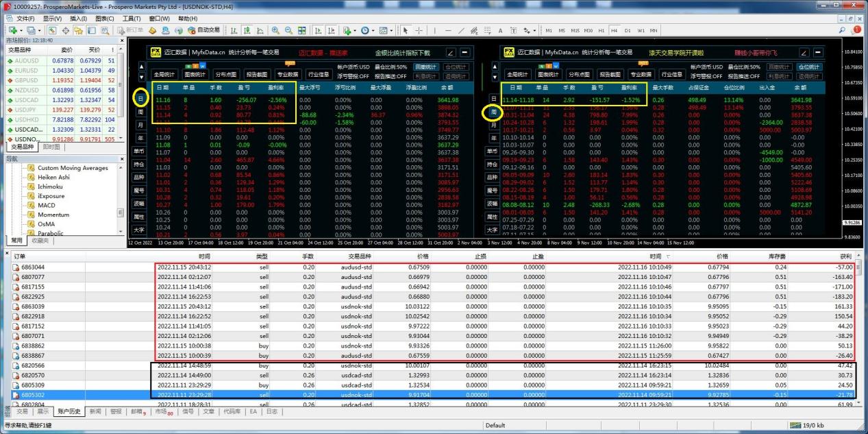Image resolution: width=868 pixels, height=434 pixels.
Task: Toggle the Data Window toolbar icon
Action: point(66,30)
